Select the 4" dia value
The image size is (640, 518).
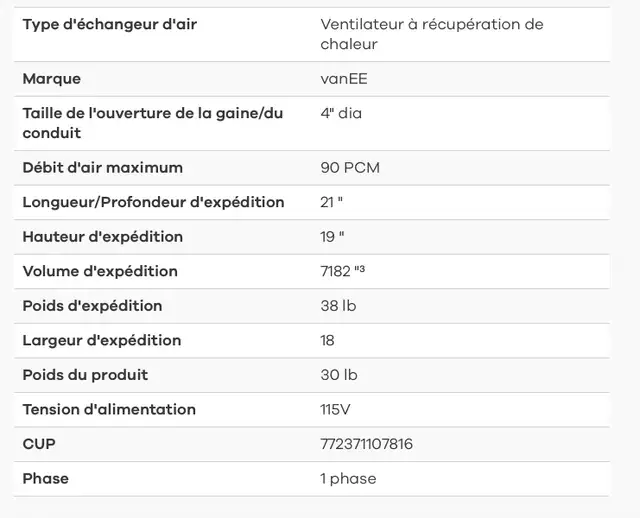341,113
